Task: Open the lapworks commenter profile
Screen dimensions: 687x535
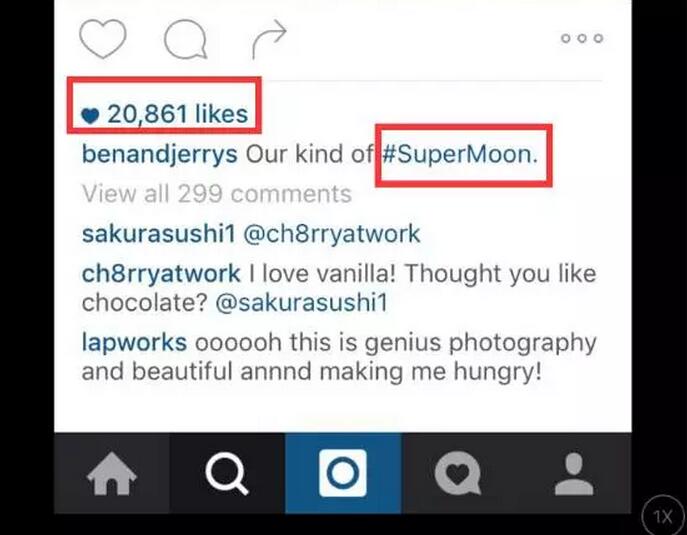Action: pyautogui.click(x=134, y=342)
